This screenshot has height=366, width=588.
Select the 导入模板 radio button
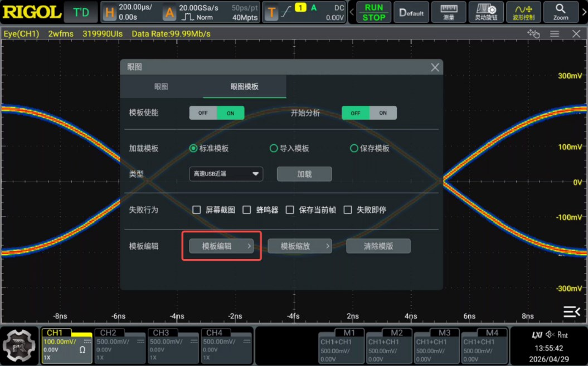(x=274, y=148)
